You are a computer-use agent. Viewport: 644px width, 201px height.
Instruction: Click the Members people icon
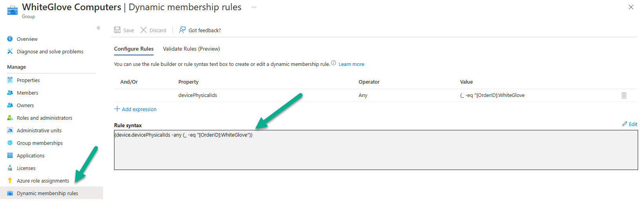tap(10, 93)
